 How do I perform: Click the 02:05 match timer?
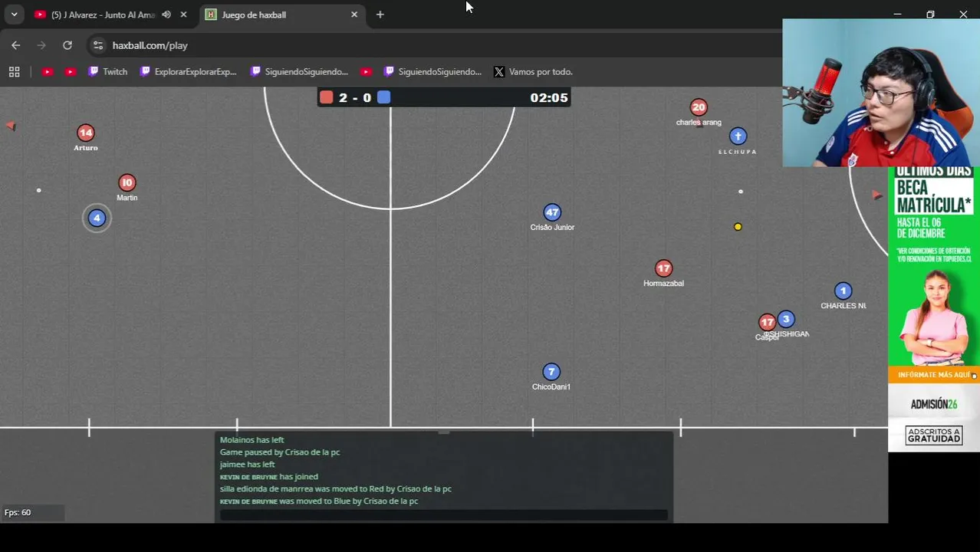(549, 97)
